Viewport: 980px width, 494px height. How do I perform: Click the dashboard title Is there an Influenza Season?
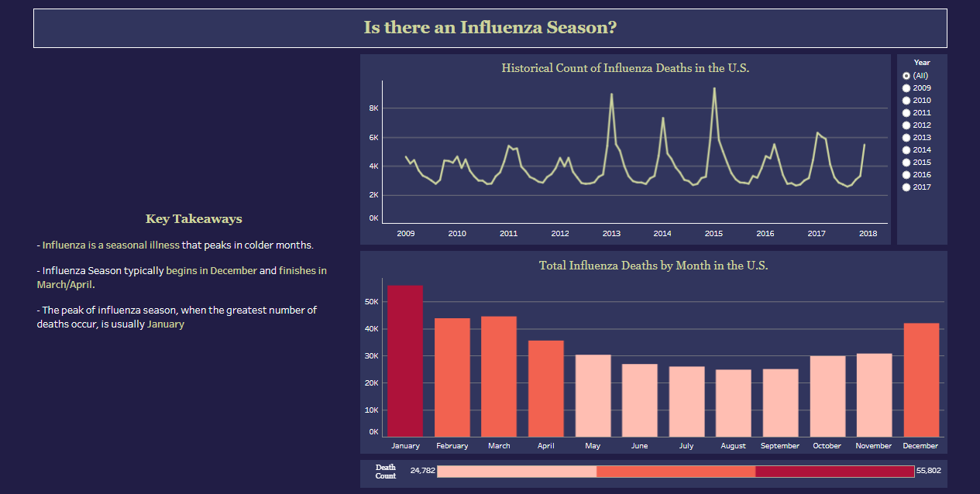coord(490,27)
